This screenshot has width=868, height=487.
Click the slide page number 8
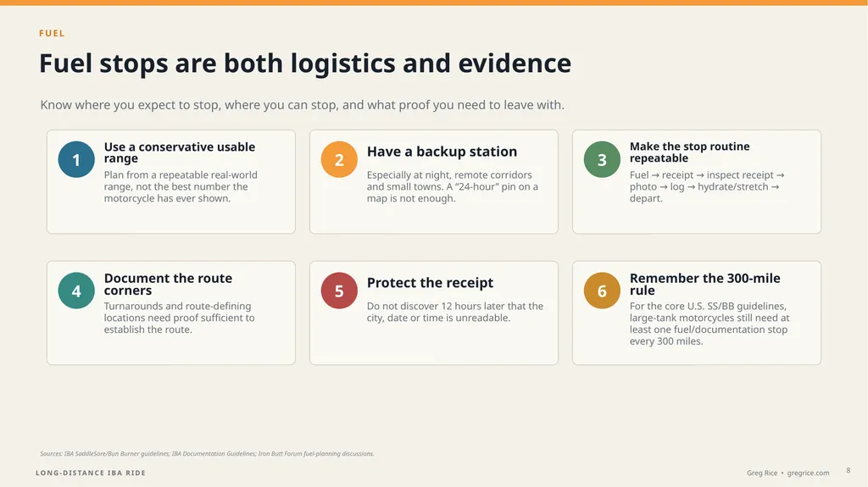point(848,470)
